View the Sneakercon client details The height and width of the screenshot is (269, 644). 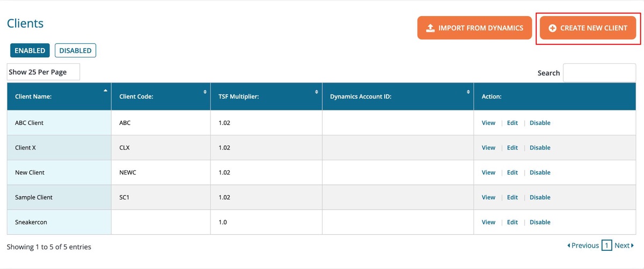488,222
